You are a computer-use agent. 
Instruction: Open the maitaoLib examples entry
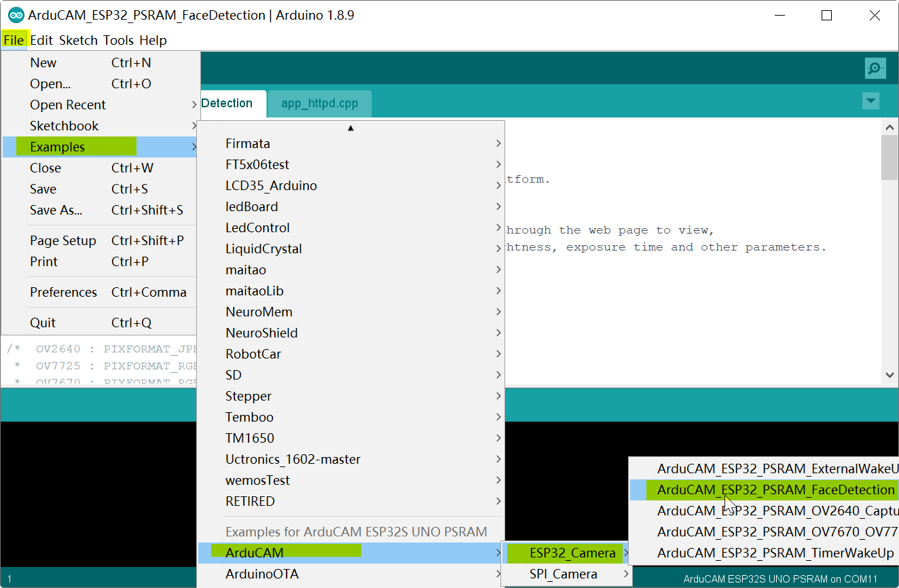pyautogui.click(x=351, y=291)
